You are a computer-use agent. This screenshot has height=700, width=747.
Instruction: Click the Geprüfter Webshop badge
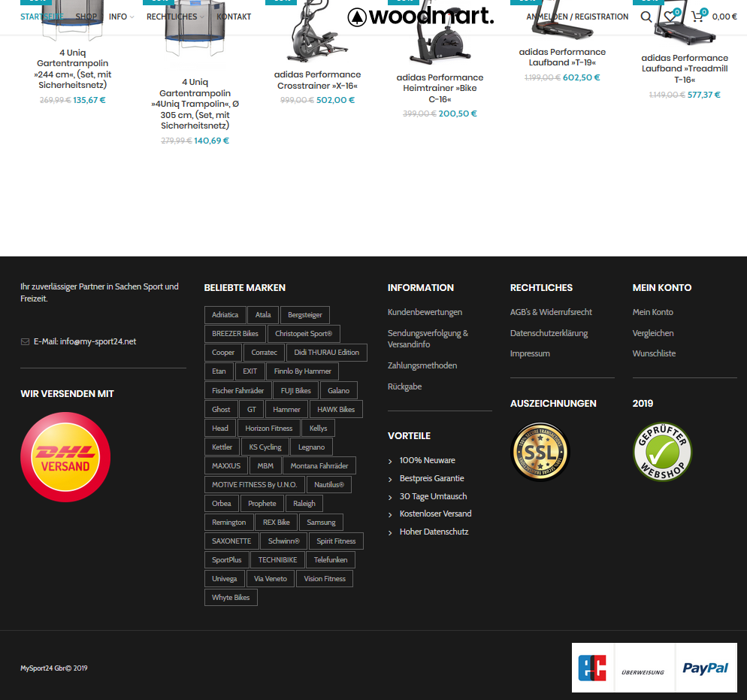662,452
